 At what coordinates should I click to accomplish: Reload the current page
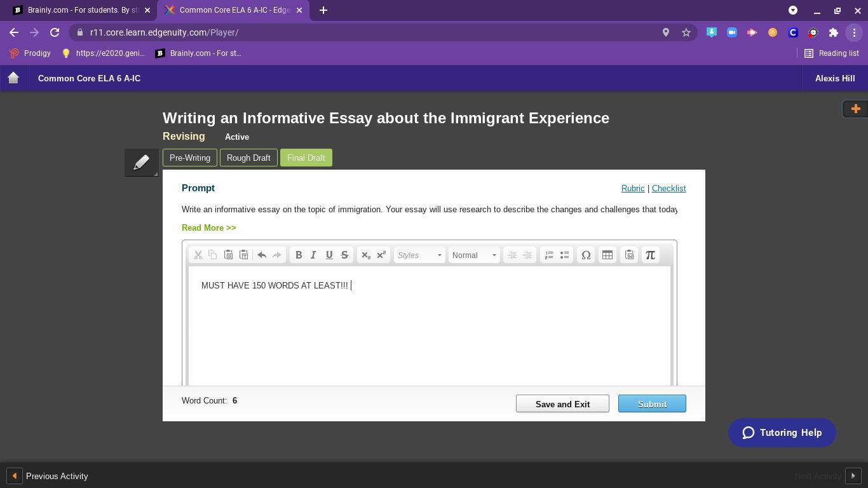(x=55, y=32)
